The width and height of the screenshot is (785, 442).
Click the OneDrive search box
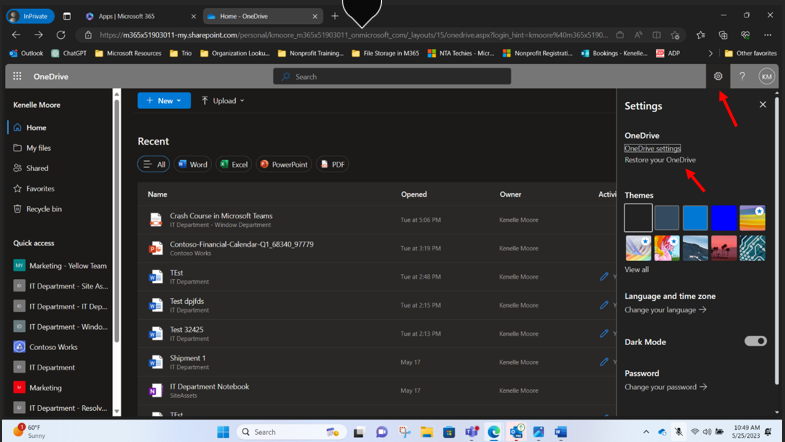click(x=392, y=77)
